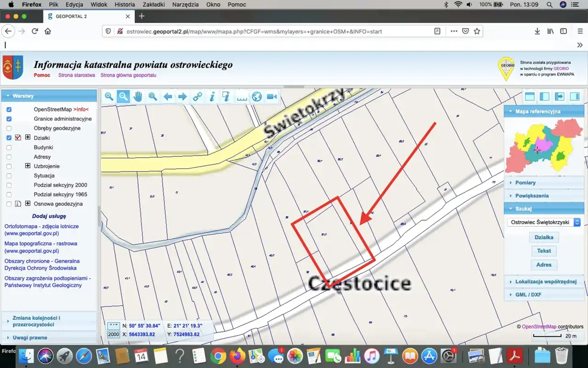
Task: Open the Historia menu
Action: coord(124,5)
